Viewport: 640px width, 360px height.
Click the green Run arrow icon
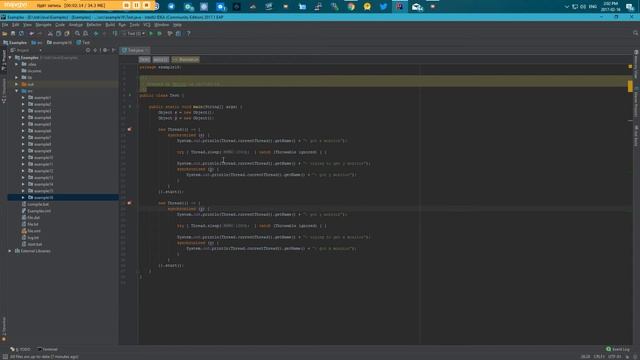pyautogui.click(x=151, y=33)
